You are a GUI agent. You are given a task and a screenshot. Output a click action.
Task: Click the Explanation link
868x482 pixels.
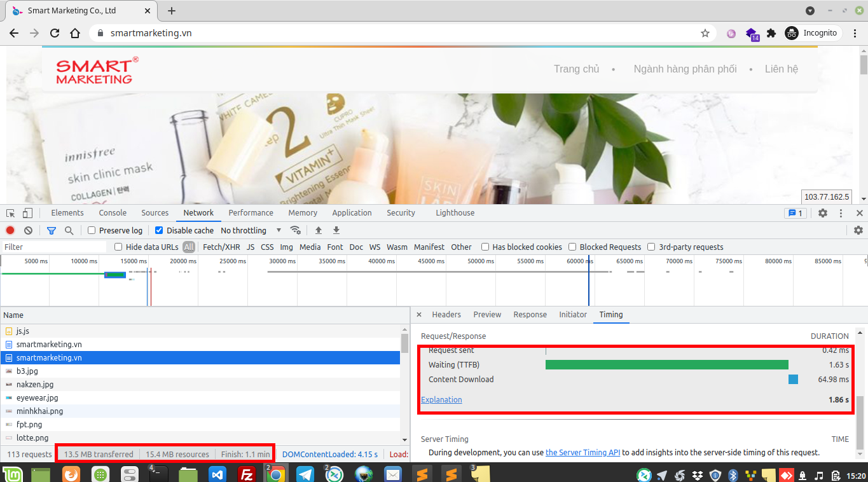(x=441, y=400)
